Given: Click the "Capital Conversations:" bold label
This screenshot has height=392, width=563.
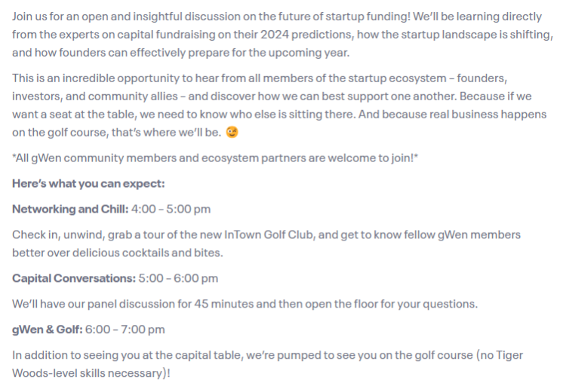Looking at the screenshot, I should tap(73, 278).
